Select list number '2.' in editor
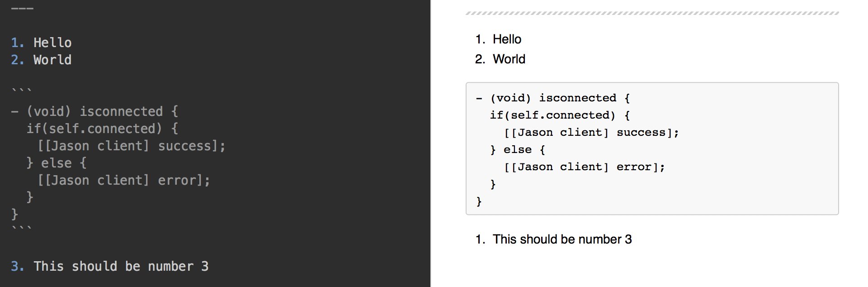This screenshot has height=287, width=868. 18,60
